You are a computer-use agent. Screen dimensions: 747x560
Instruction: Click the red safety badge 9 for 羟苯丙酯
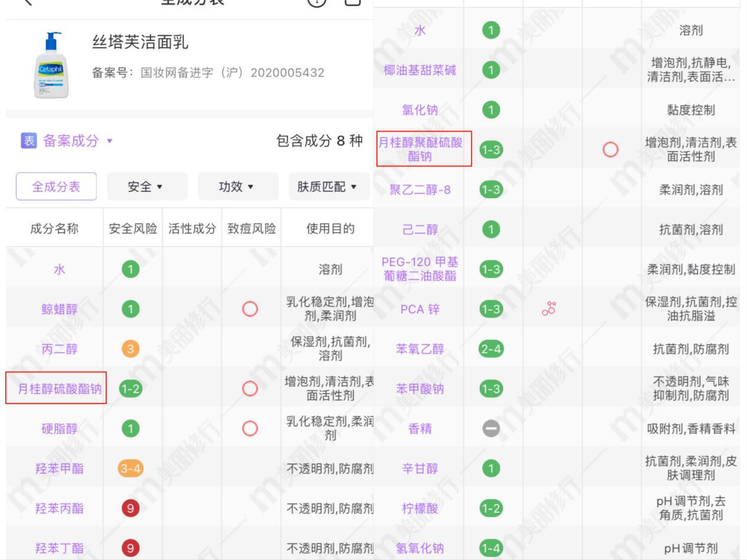(130, 508)
